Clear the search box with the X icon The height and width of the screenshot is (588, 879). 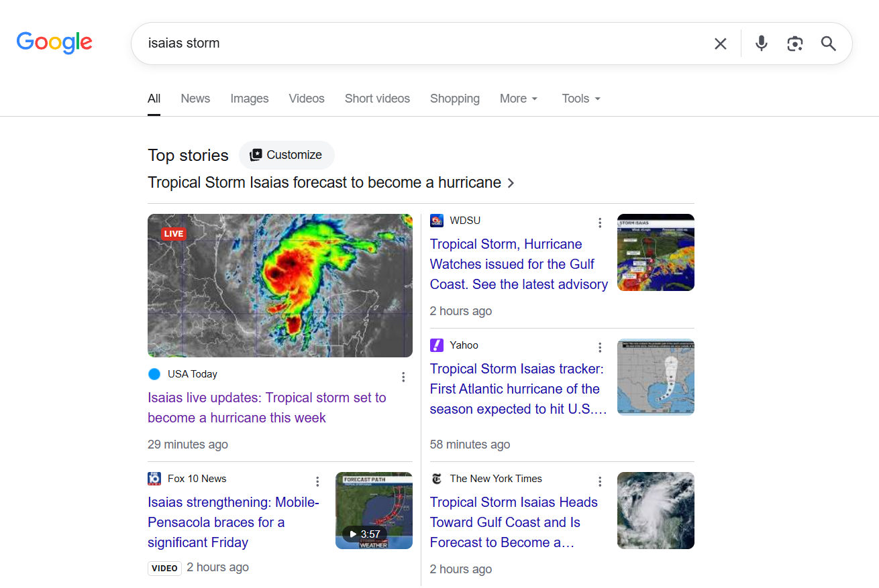(x=721, y=44)
